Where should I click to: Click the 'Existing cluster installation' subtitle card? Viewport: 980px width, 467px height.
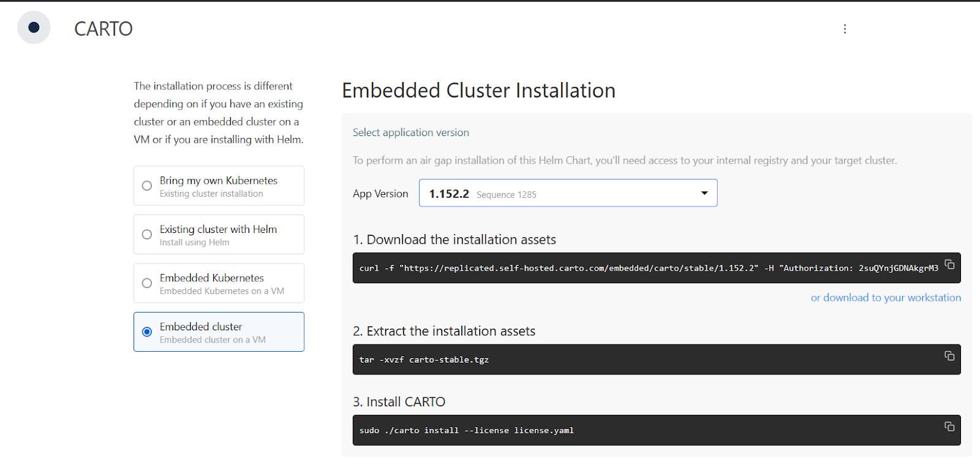pos(211,194)
